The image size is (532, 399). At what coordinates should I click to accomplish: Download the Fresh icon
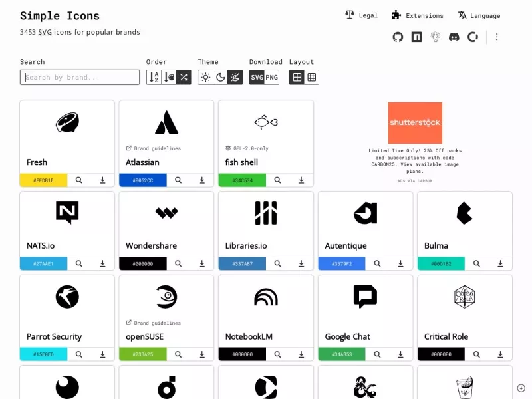102,180
